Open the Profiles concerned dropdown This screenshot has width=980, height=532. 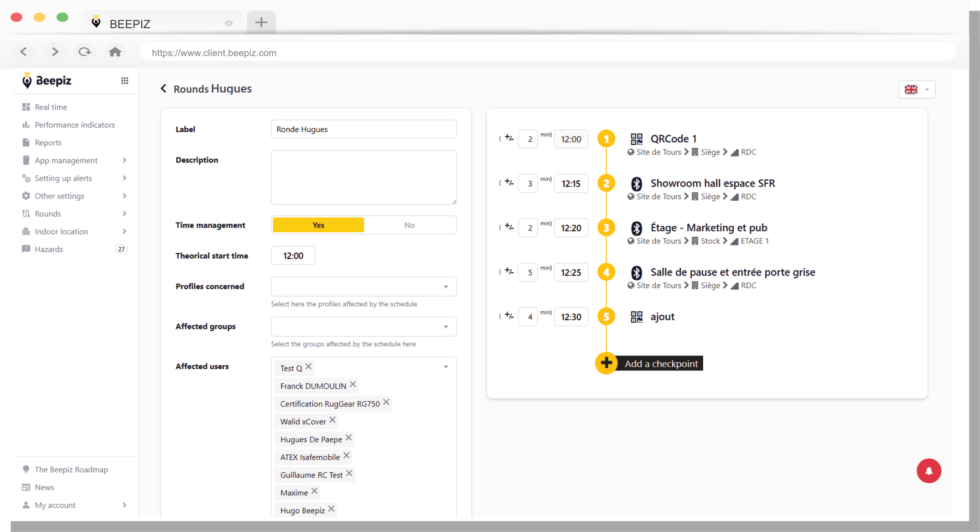pos(363,287)
